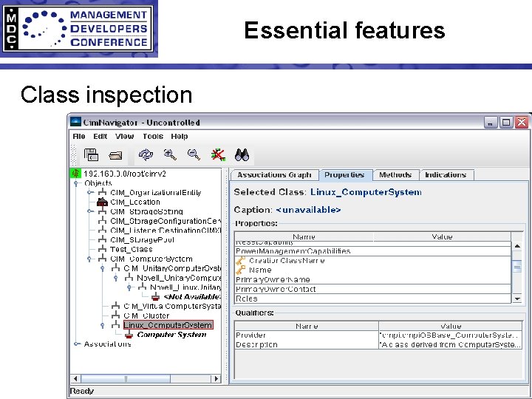Click the zoom out magnifier icon

tap(194, 154)
